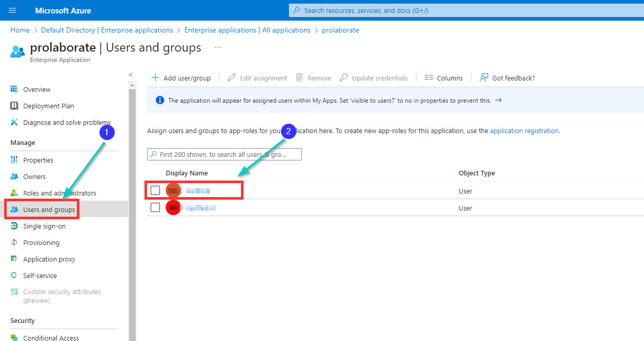This screenshot has height=341, width=644.
Task: Click the orange avatar of first user
Action: tap(173, 191)
